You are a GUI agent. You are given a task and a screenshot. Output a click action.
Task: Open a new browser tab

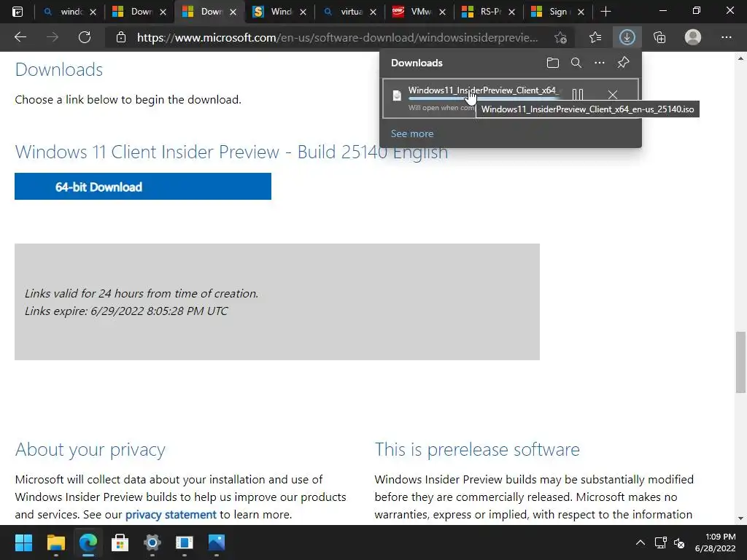coord(605,12)
